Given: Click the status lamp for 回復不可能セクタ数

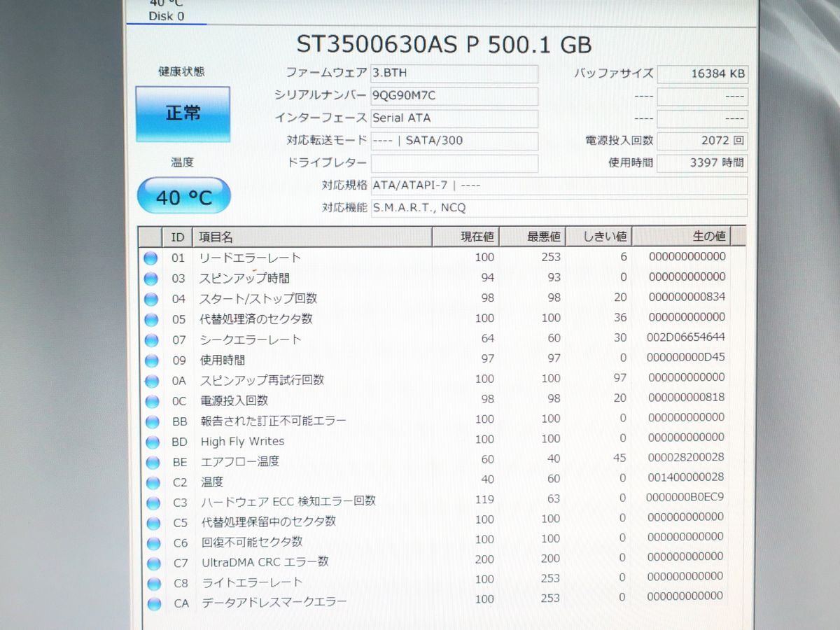Looking at the screenshot, I should [x=151, y=541].
